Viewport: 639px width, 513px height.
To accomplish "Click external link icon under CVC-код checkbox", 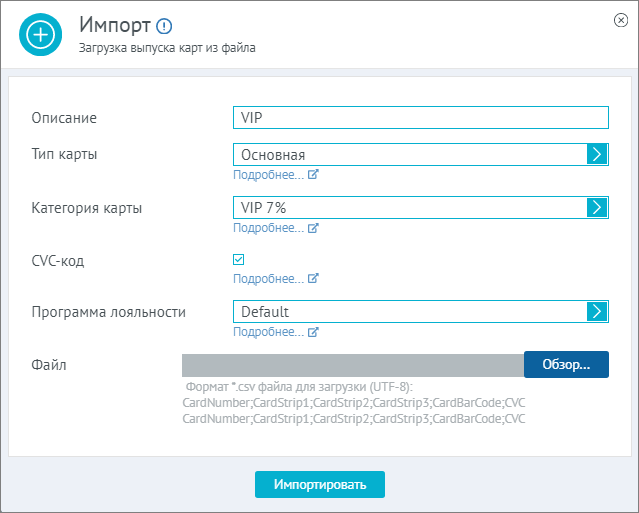I will [313, 279].
